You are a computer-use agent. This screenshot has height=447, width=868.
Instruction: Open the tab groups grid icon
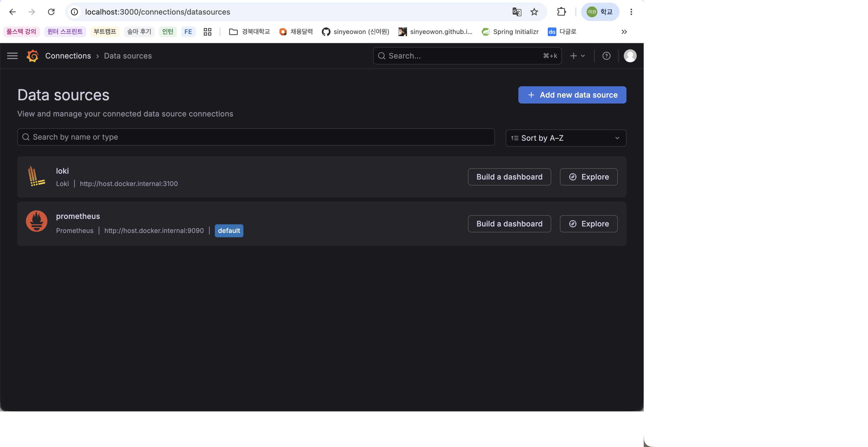(208, 32)
